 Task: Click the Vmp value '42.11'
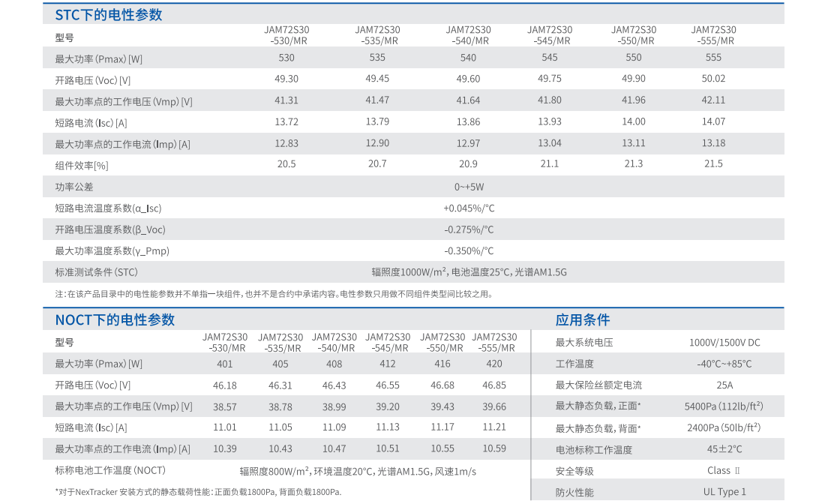tap(713, 100)
